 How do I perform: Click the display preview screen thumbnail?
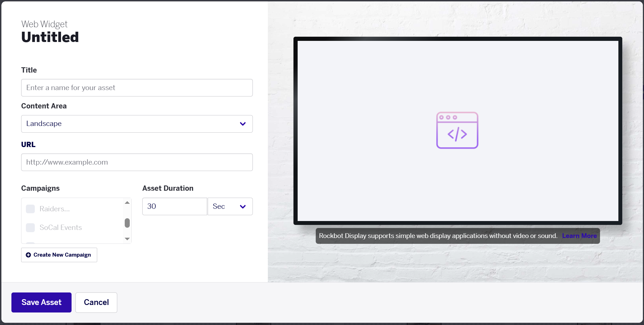[458, 131]
